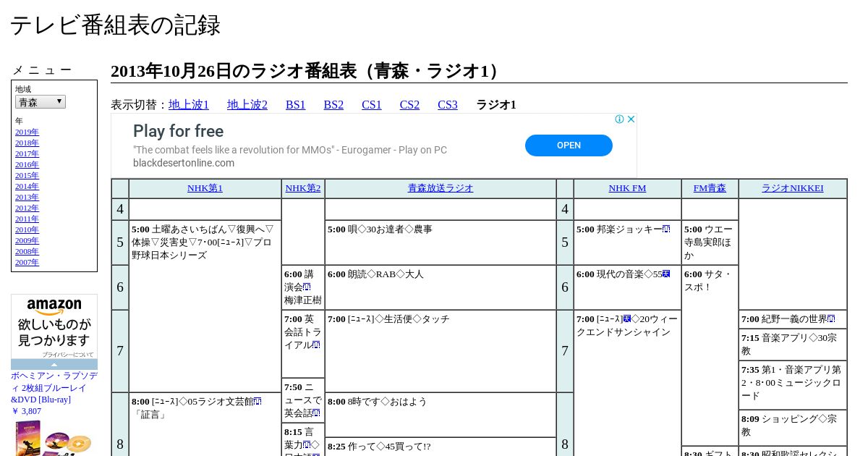This screenshot has height=456, width=868.
Task: Click the 5:00 邦楽ジョッキー program
Action: [x=627, y=242]
